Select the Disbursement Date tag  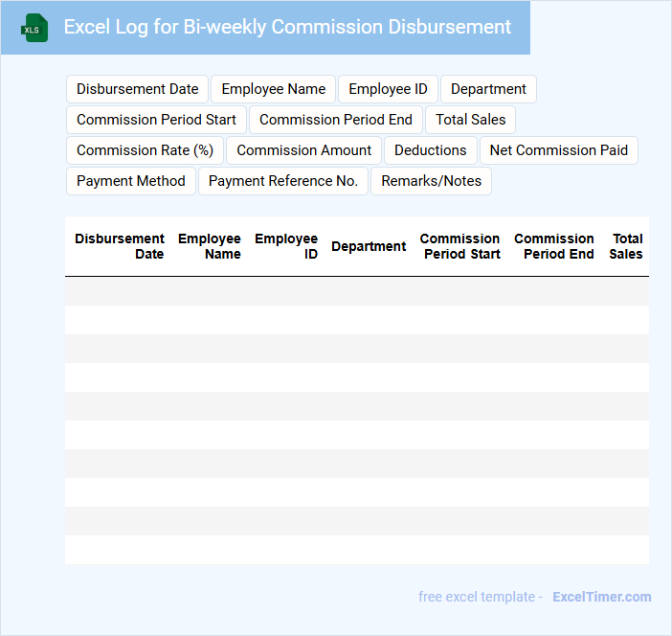point(137,89)
